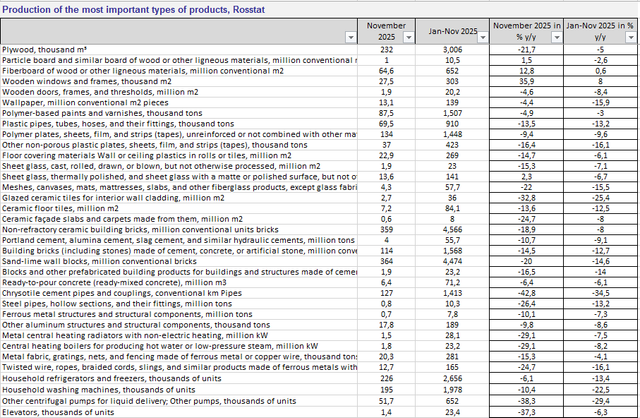
Task: Select Glazed ceramic tiles y/y value -32,8
Action: 527,198
